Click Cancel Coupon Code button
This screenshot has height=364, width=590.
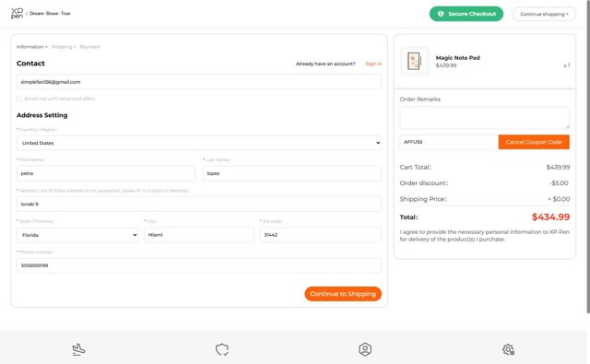tap(534, 142)
